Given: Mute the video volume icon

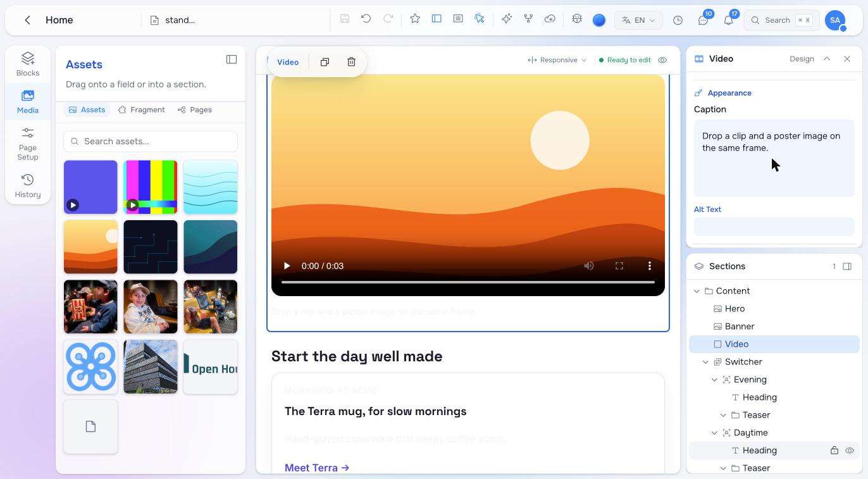Looking at the screenshot, I should tap(589, 266).
